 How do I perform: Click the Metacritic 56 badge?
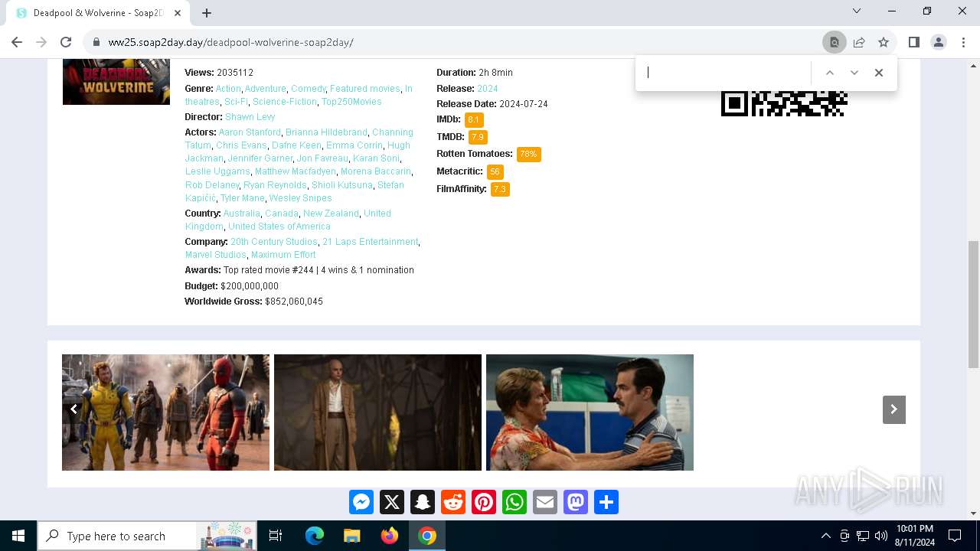pos(495,172)
